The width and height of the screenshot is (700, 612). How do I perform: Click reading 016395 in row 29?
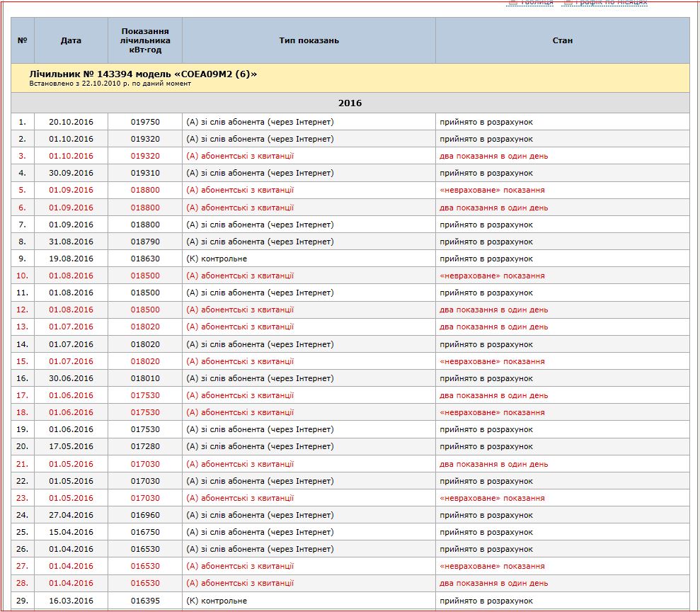click(145, 601)
